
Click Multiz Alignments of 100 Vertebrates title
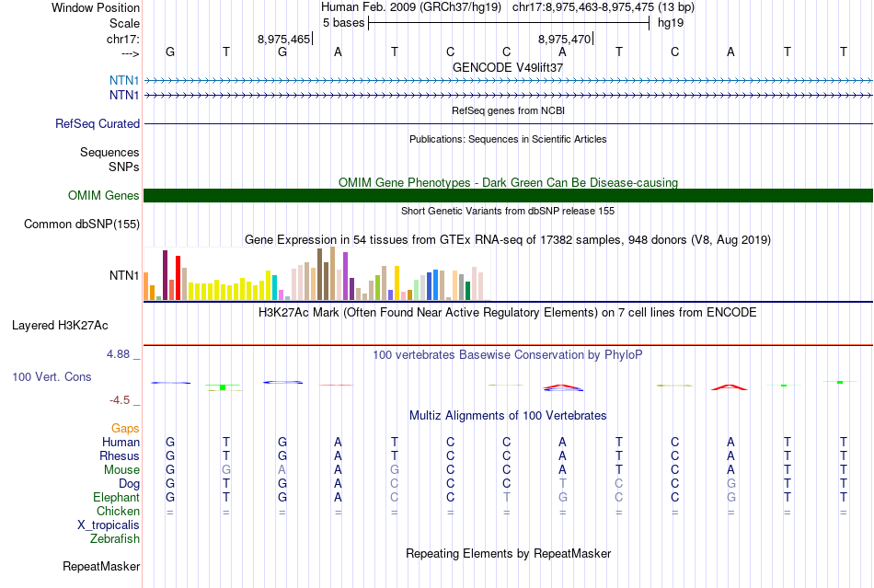(x=508, y=416)
